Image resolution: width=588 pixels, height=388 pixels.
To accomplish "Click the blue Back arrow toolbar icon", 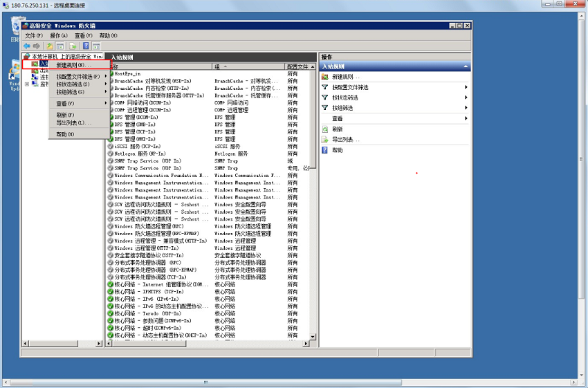I will (x=26, y=46).
